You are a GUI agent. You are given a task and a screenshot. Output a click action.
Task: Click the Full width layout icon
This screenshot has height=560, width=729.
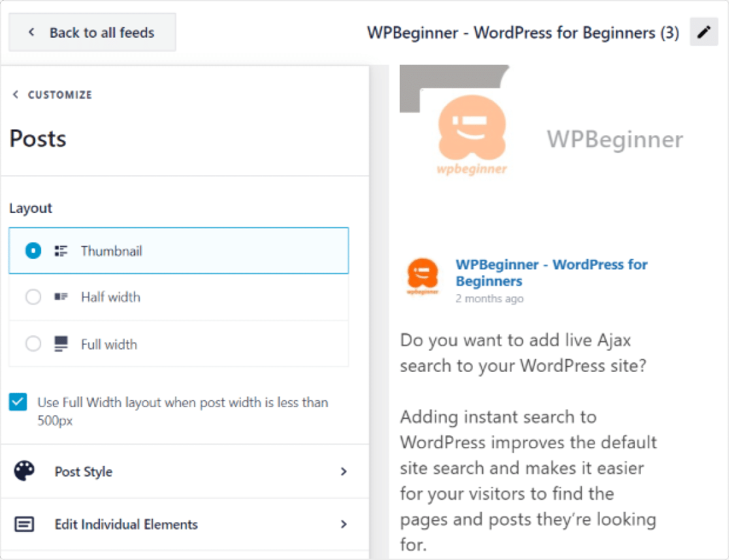[61, 344]
